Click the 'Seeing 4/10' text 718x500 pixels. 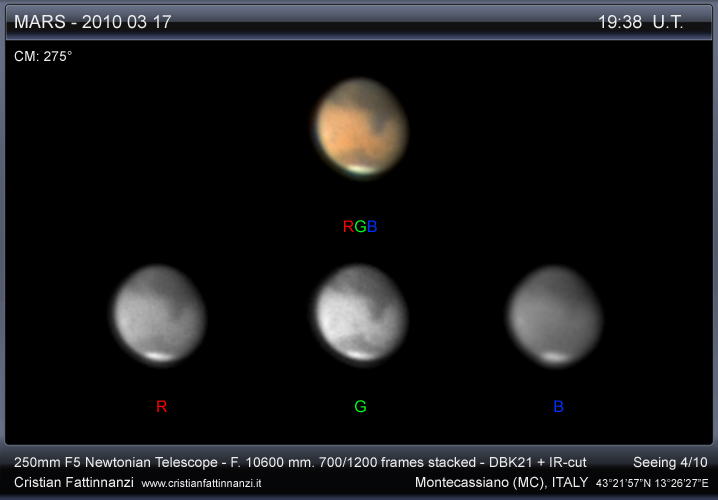(x=670, y=462)
